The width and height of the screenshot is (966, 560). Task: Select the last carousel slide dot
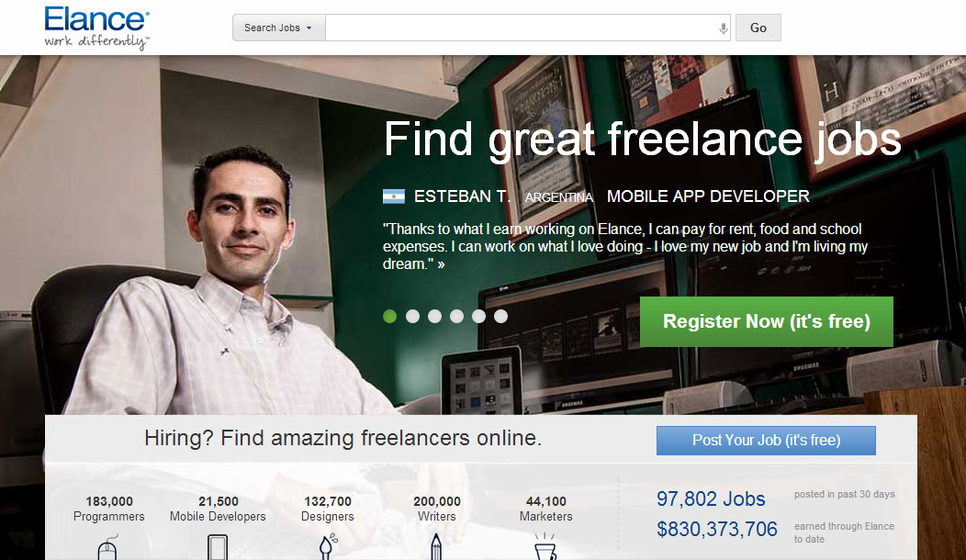point(500,316)
